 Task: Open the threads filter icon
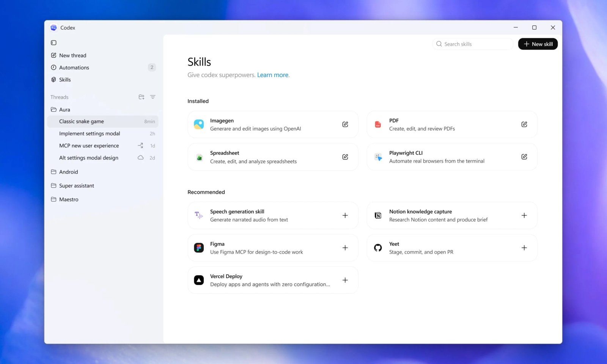153,97
